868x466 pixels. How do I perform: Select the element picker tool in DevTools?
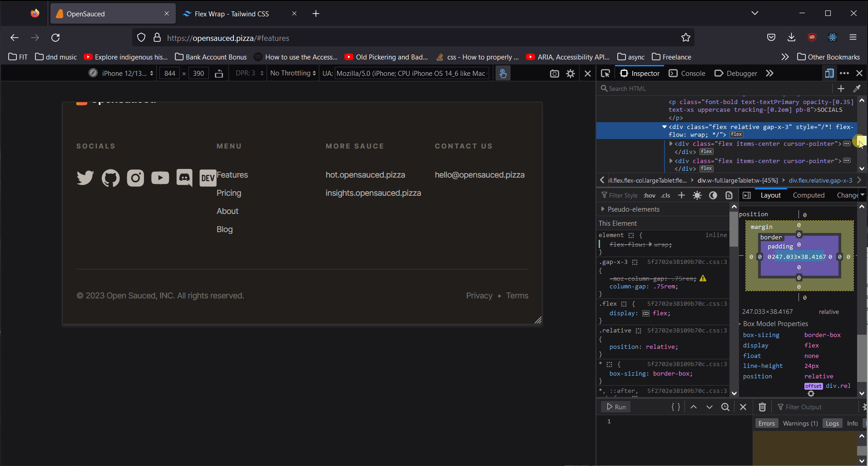606,73
